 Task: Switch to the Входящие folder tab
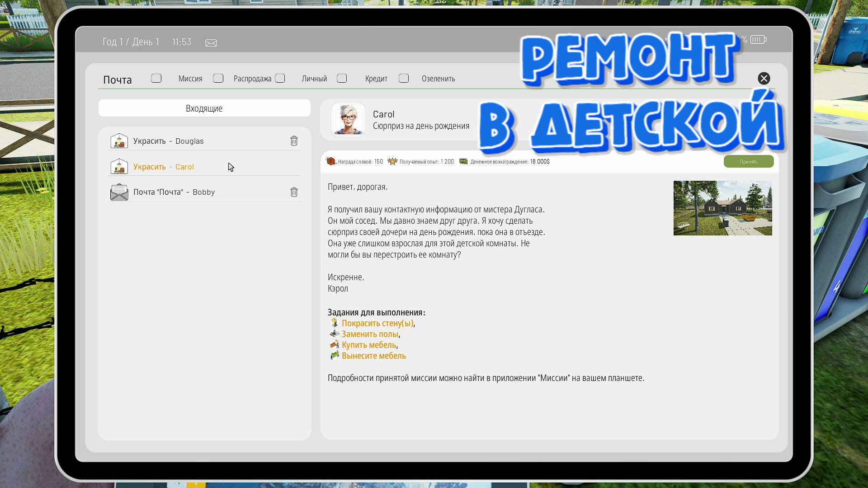pyautogui.click(x=204, y=108)
